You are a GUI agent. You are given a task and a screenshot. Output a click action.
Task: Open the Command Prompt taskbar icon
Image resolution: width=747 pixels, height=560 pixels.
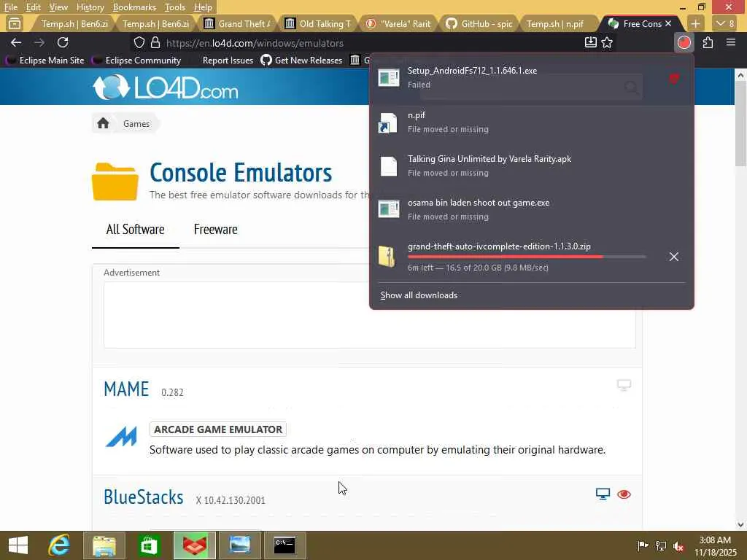[285, 545]
